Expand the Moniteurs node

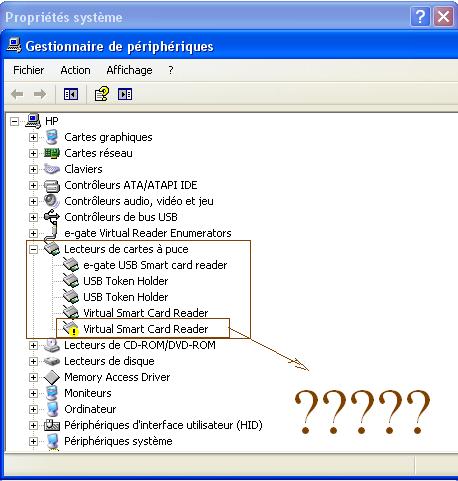click(x=33, y=393)
